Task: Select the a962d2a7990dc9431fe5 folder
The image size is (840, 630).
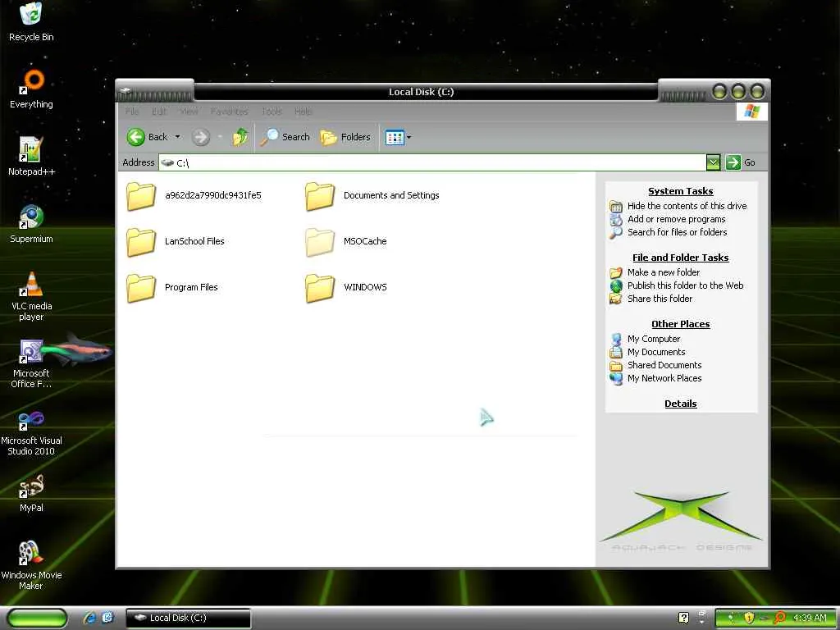Action: (194, 195)
